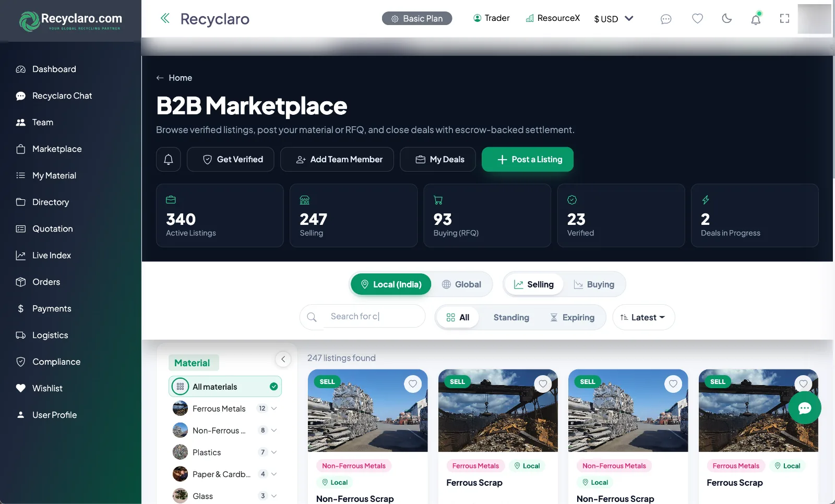Image resolution: width=835 pixels, height=504 pixels.
Task: Select the All listings filter tab
Action: [x=458, y=317]
